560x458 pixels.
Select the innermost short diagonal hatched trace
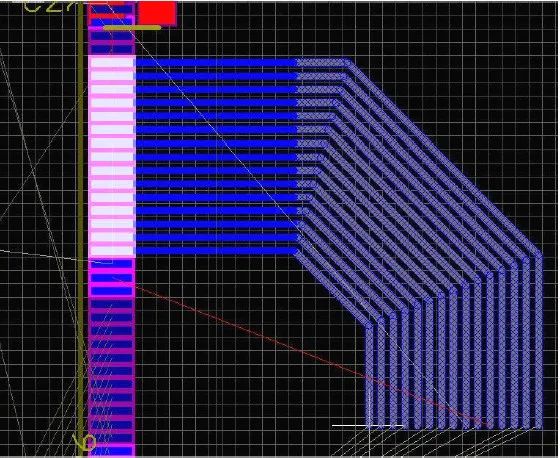tap(333, 288)
